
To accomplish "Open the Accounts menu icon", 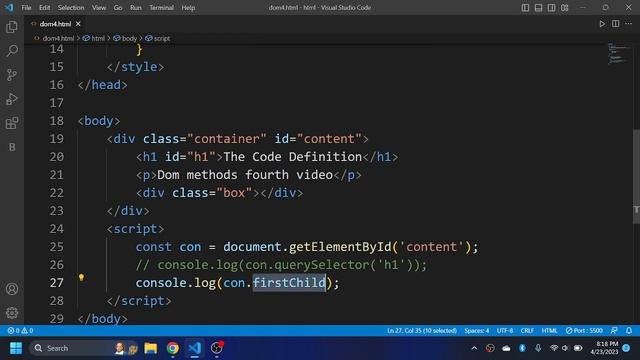I will pos(12,289).
